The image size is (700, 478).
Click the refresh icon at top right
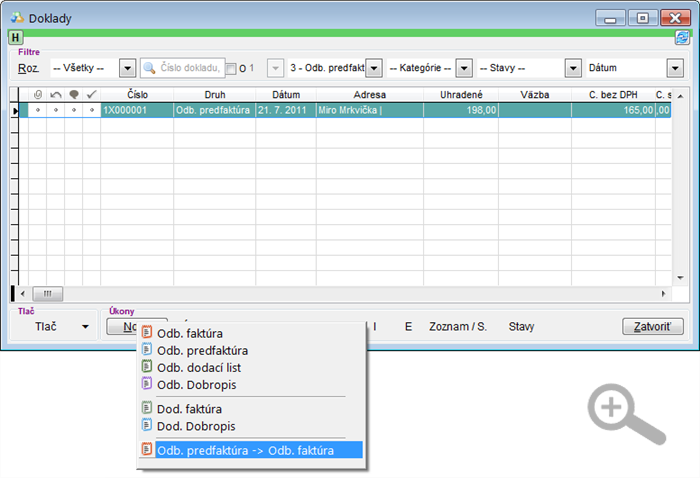tap(682, 37)
